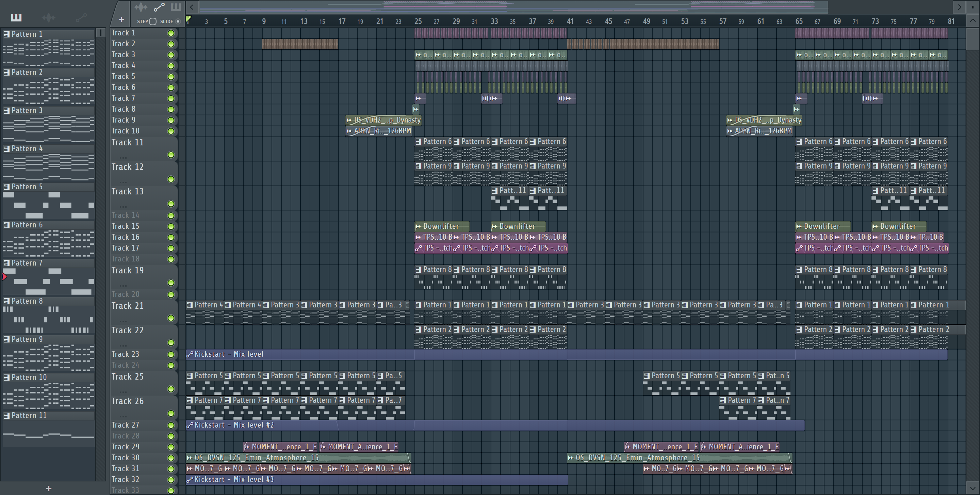Show audio clips in the picker panel
Screen dimensions: 980x495
pos(48,17)
